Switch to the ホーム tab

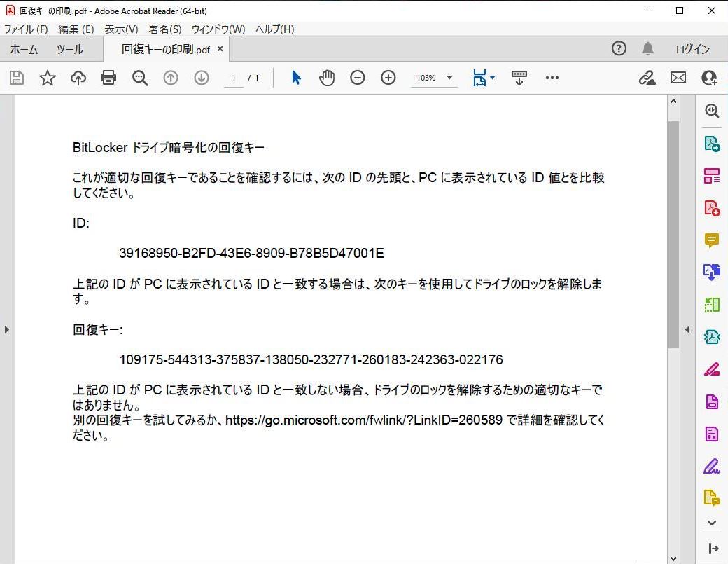[24, 49]
